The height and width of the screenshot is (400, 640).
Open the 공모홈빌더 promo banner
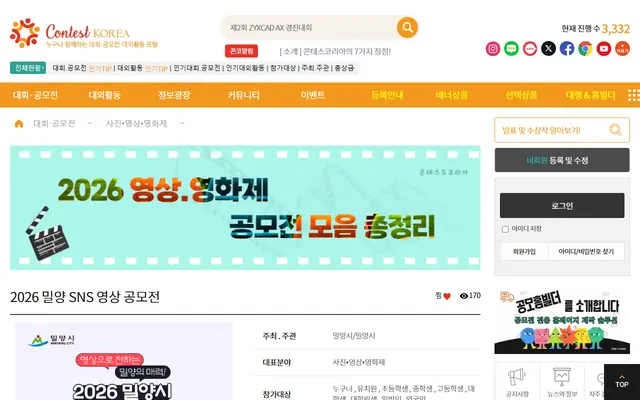[x=562, y=321]
